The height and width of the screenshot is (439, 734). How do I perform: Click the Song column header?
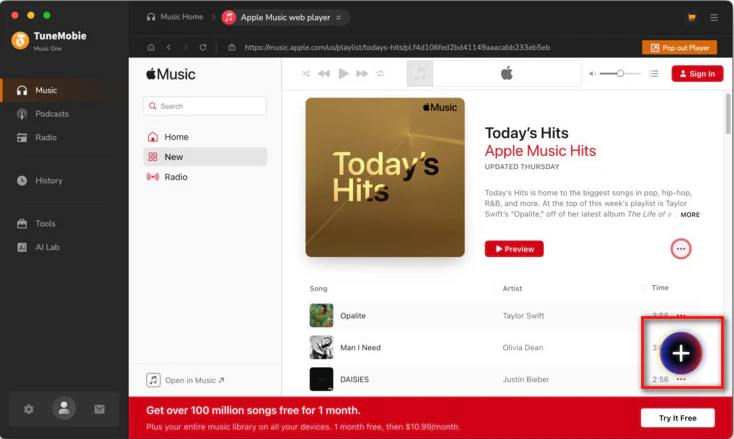pos(318,288)
